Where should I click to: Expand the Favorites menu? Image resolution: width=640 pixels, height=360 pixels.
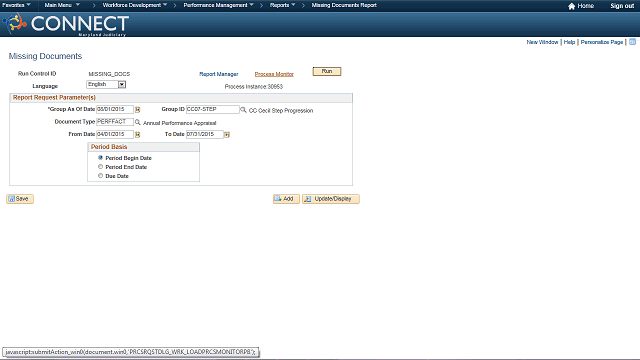coord(16,5)
